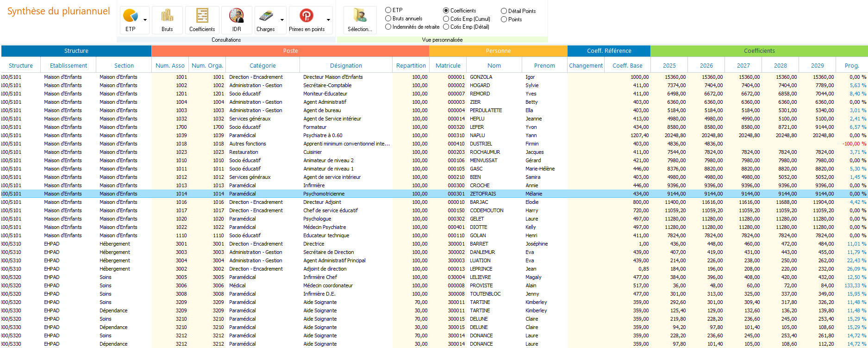Click the name LELIEVRE
Viewport: 868px width, 348px height.
click(480, 277)
